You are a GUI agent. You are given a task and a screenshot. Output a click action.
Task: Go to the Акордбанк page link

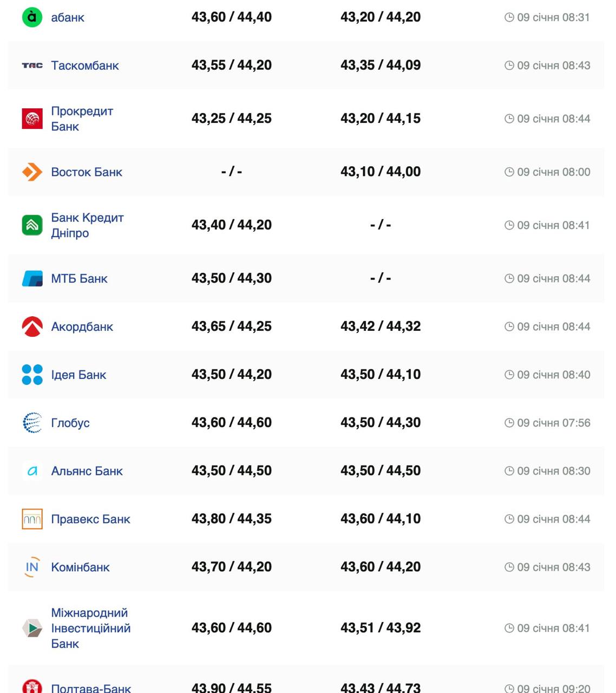82,327
